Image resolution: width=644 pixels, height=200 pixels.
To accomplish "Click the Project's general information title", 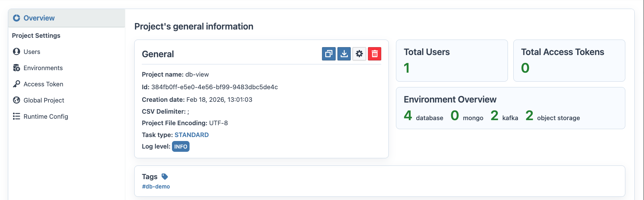I will 194,26.
